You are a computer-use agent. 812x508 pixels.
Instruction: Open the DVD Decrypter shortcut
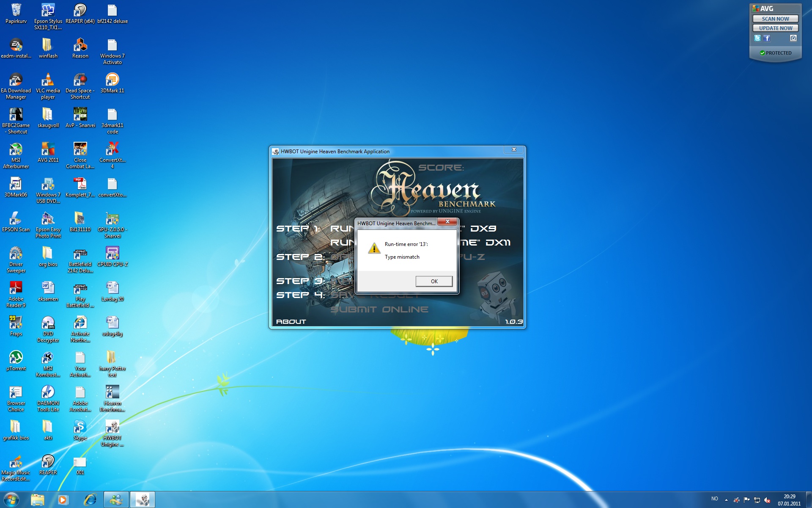48,329
